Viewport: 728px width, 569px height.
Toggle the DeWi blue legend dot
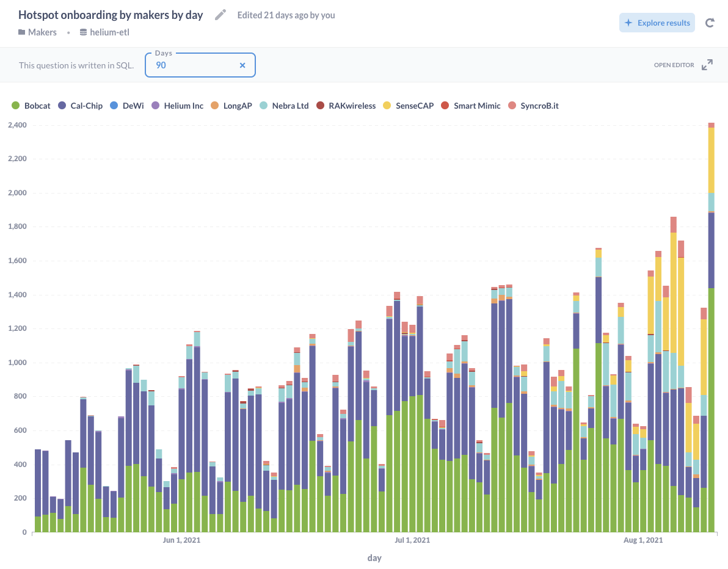[x=114, y=106]
